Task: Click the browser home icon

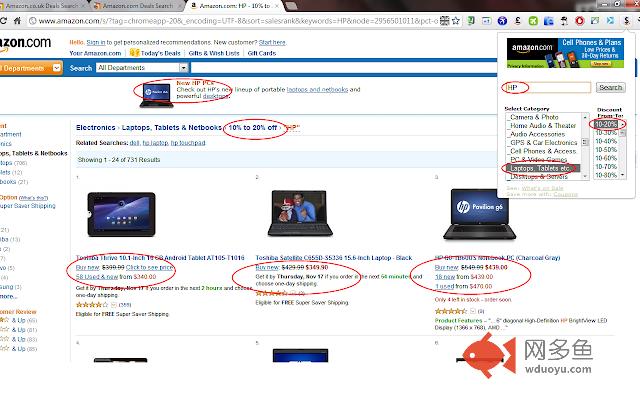Action: pos(17,20)
